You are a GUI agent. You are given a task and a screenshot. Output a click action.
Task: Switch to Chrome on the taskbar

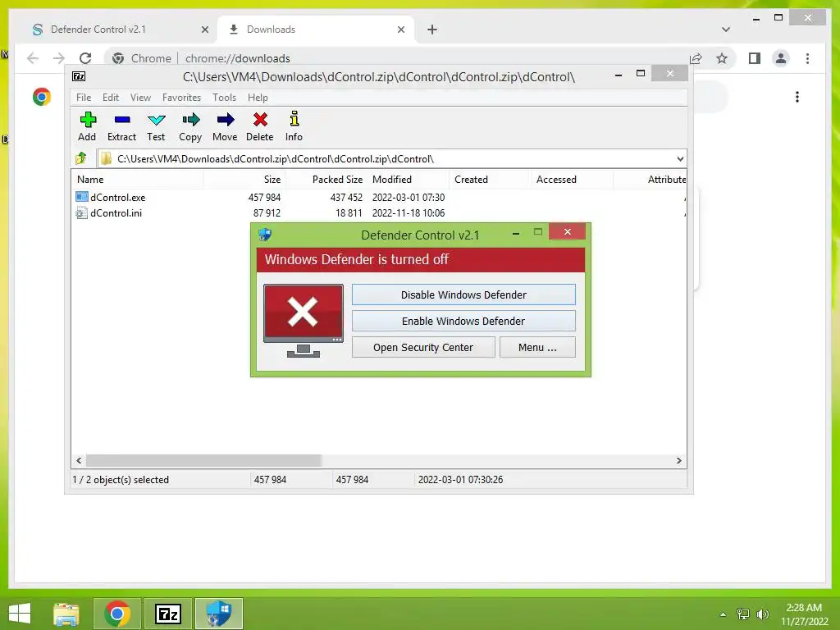pyautogui.click(x=117, y=614)
